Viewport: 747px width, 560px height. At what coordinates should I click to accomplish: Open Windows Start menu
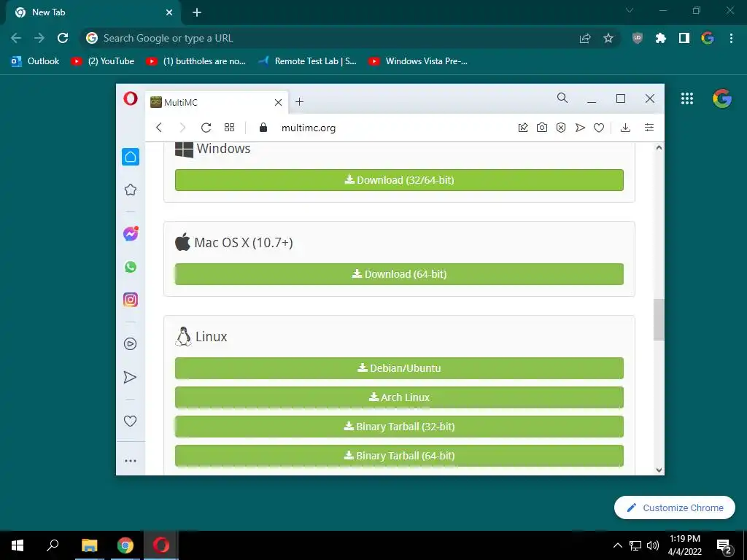pyautogui.click(x=18, y=545)
